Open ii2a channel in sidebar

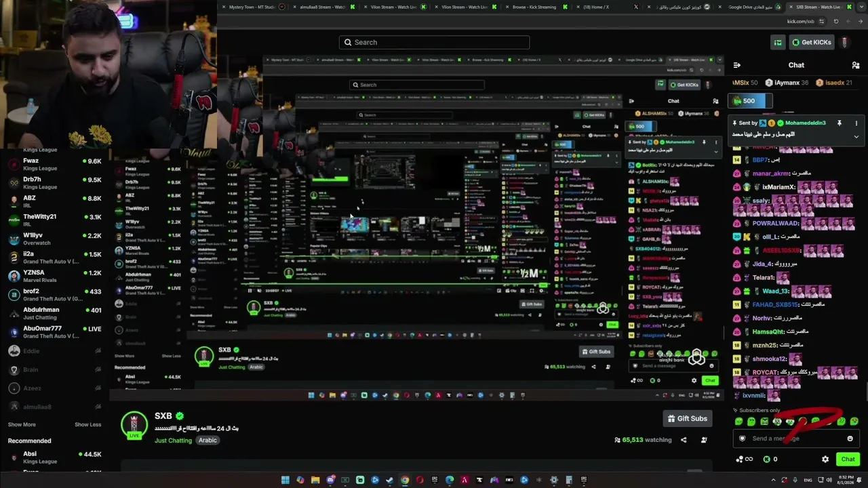click(54, 258)
